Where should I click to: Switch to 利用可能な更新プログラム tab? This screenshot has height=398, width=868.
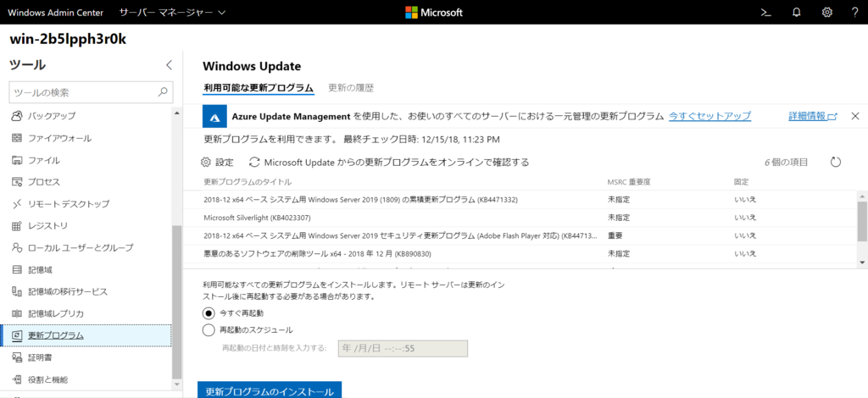(x=259, y=87)
